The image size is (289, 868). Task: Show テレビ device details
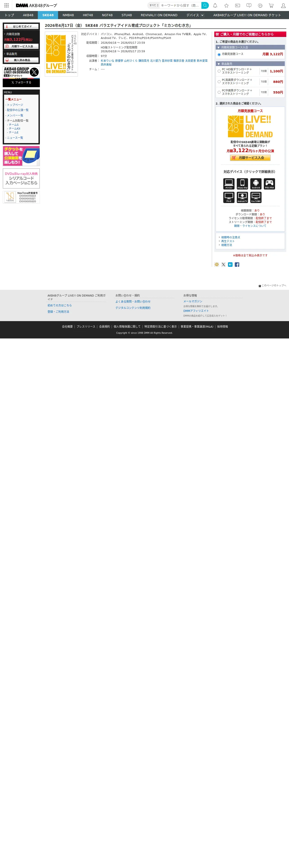pyautogui.click(x=229, y=197)
